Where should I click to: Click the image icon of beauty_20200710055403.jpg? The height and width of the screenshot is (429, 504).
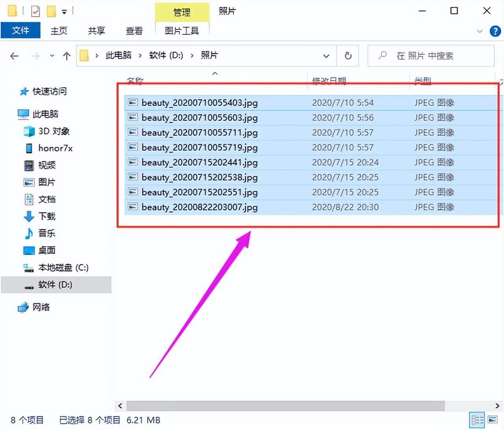point(133,102)
